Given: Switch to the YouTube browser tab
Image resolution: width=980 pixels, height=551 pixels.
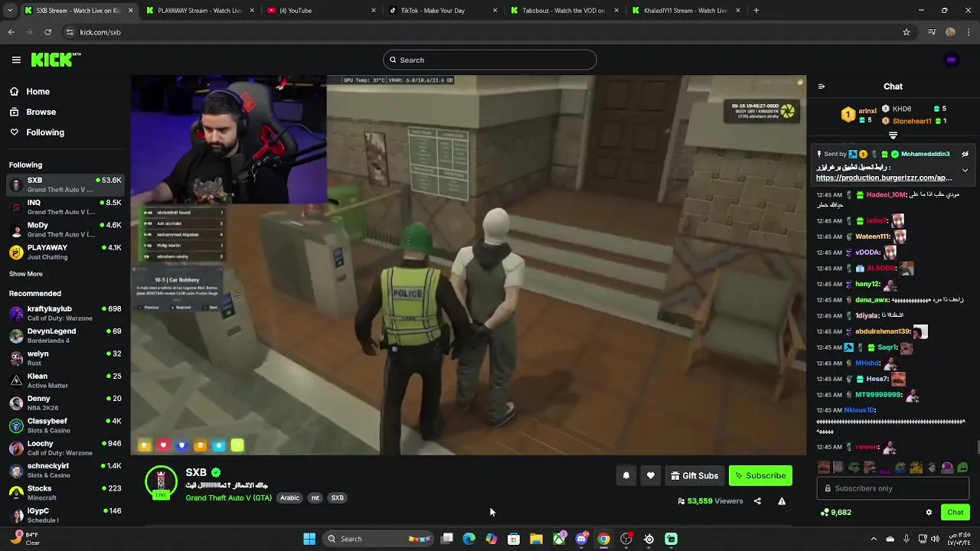Looking at the screenshot, I should click(322, 11).
